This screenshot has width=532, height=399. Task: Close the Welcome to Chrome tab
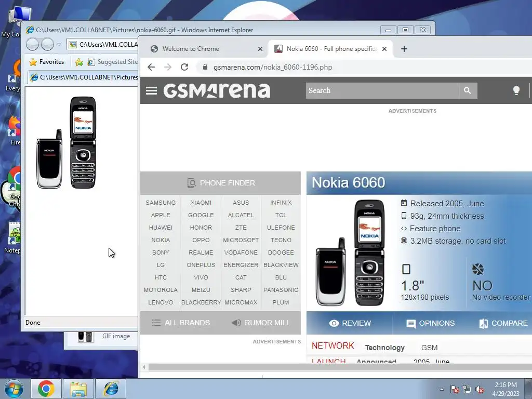click(260, 49)
